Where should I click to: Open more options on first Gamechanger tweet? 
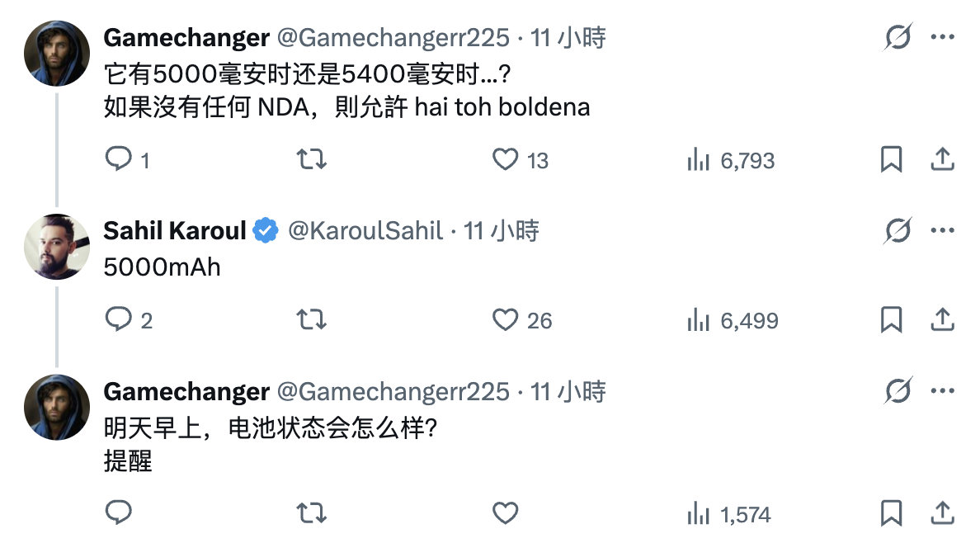[x=943, y=37]
